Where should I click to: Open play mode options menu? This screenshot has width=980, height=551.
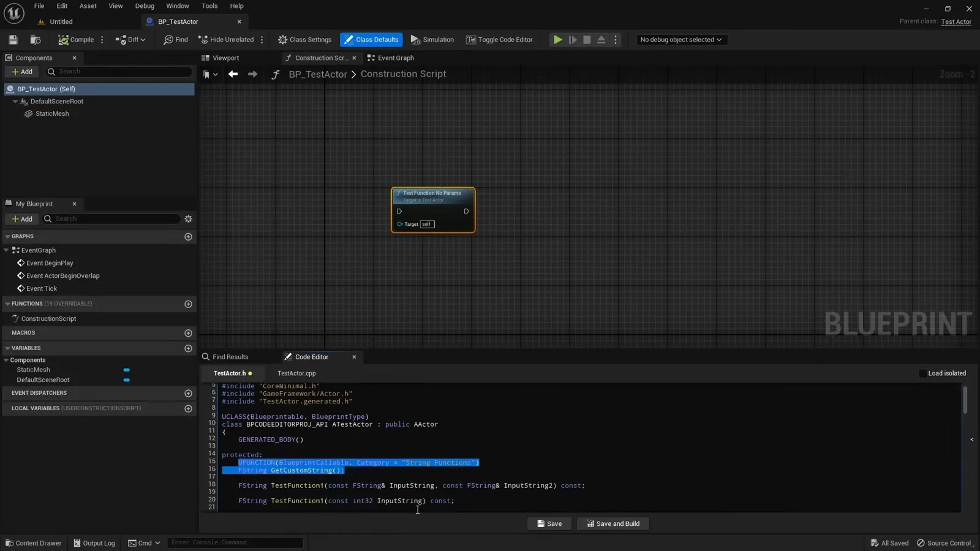pos(616,40)
